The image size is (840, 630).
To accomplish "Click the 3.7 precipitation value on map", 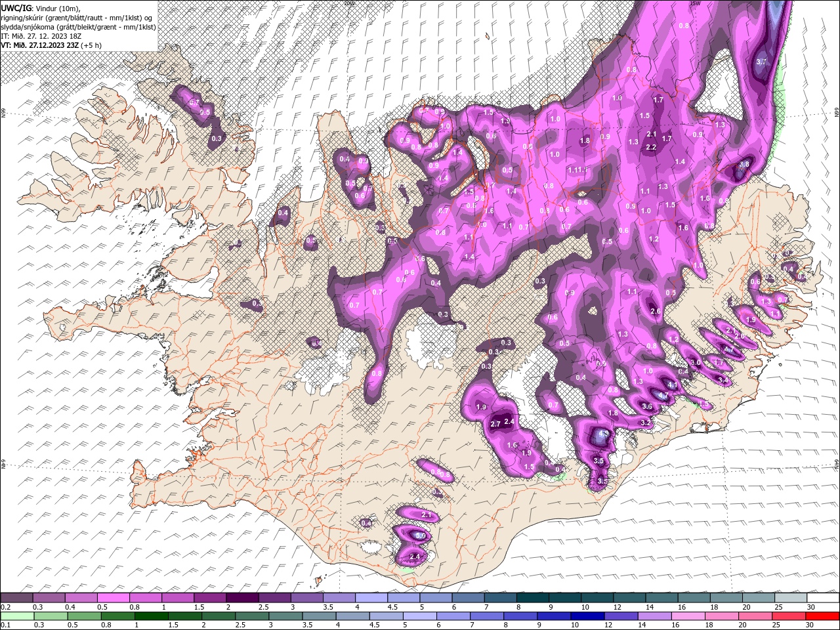I will click(x=761, y=62).
